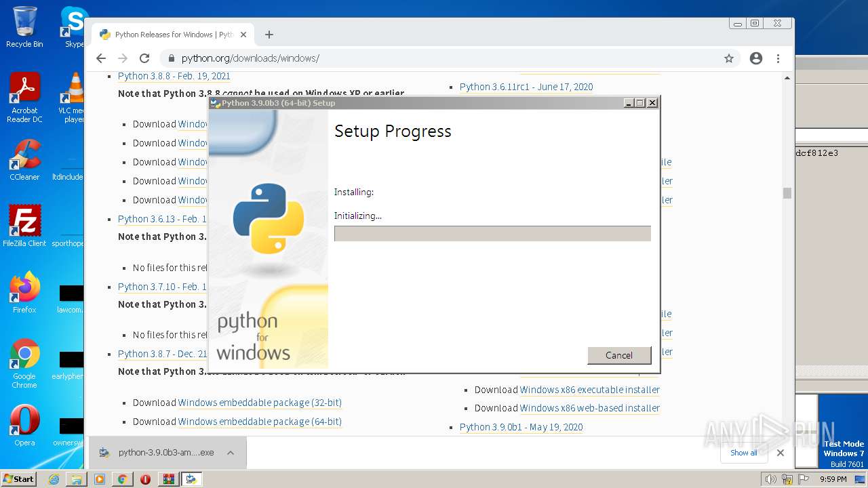Image resolution: width=868 pixels, height=488 pixels.
Task: Expand python-3.9.0b3 download options chevron
Action: click(x=231, y=453)
